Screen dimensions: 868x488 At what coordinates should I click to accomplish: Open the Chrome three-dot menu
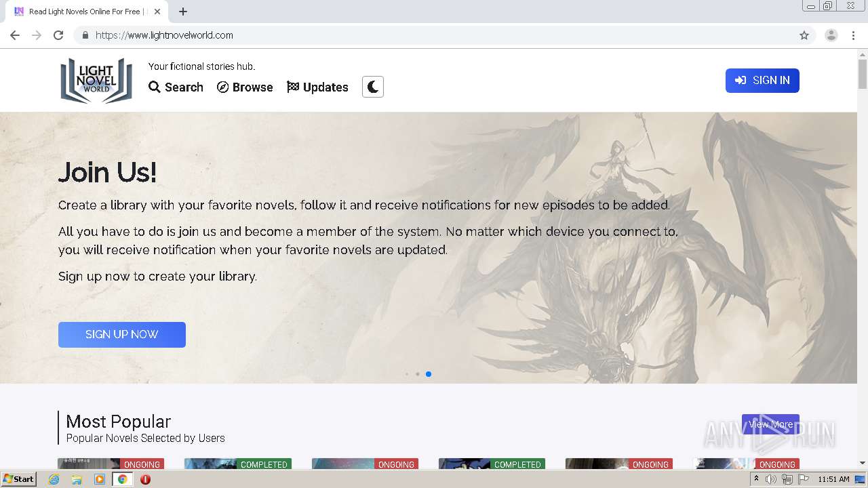click(853, 35)
